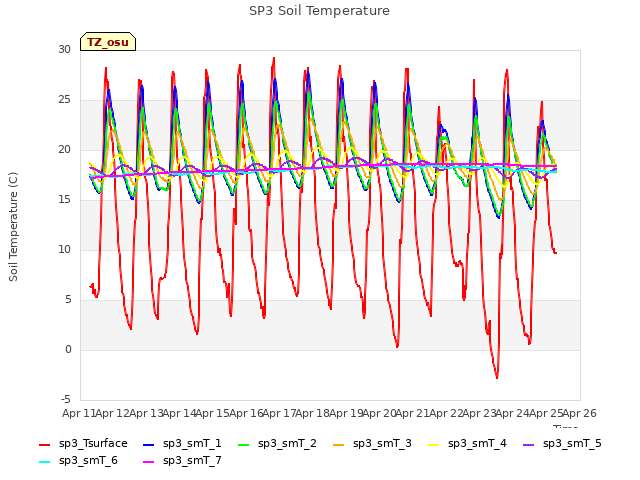Toggle the sp3_smT_1 legend entry
Viewport: 640px width, 480px height.
tap(182, 444)
